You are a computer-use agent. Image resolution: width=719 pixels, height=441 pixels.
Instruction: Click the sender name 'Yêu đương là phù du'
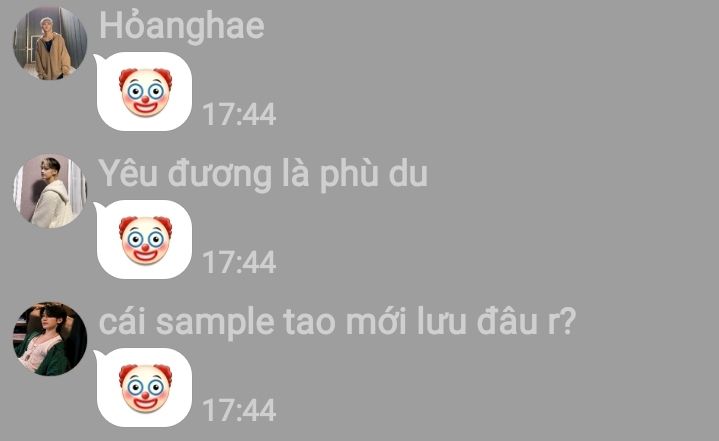pos(263,174)
